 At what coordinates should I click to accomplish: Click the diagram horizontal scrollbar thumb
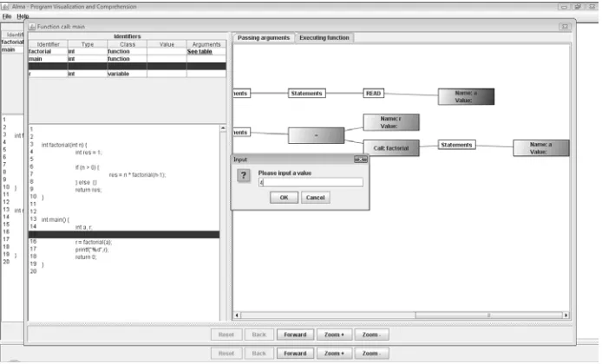[x=488, y=315]
